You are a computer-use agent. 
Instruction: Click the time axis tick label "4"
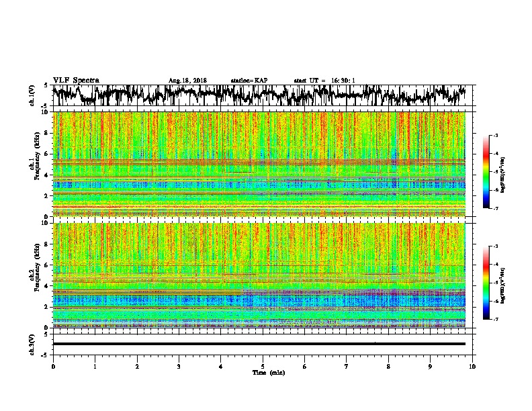(x=221, y=367)
